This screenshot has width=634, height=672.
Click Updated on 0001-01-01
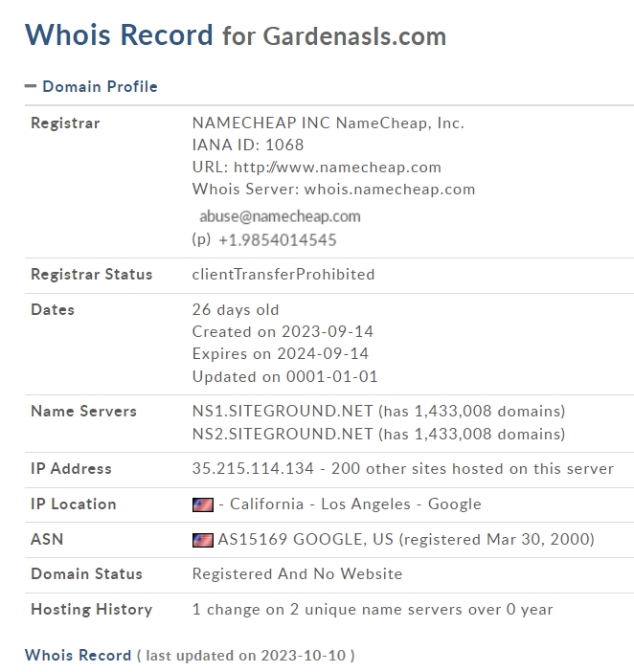click(x=284, y=377)
